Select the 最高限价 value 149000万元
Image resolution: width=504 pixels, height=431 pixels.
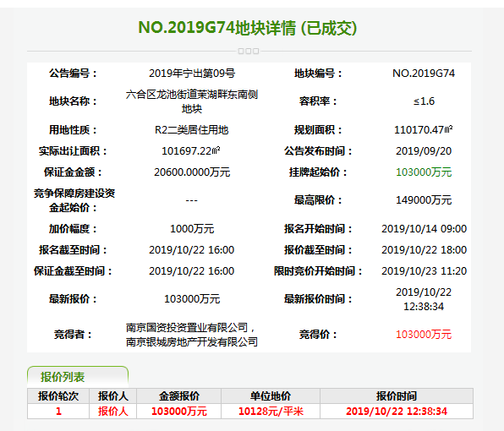(424, 200)
